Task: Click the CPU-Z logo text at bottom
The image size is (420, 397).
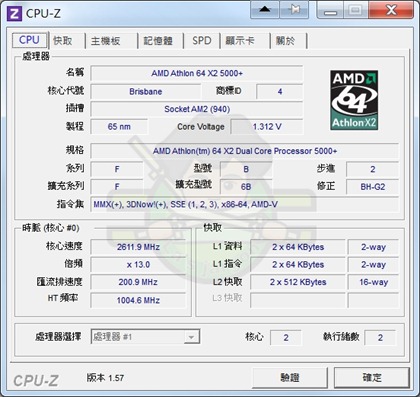Action: click(x=36, y=381)
